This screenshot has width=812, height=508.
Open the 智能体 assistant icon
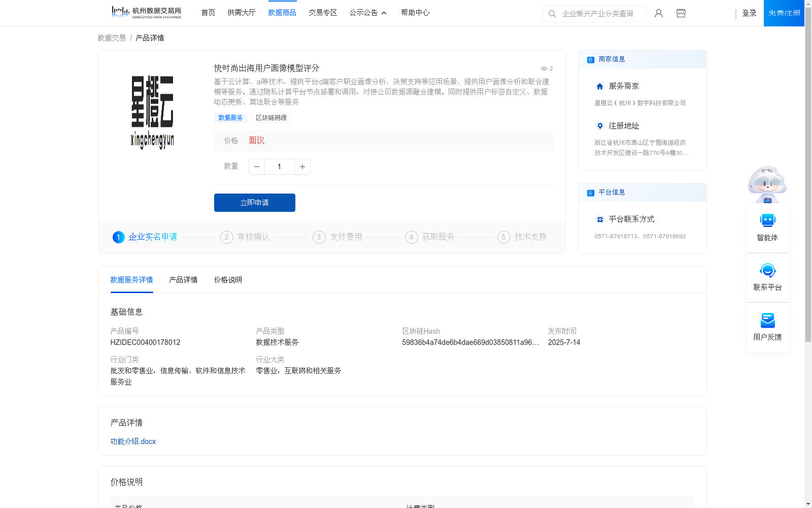(x=768, y=220)
